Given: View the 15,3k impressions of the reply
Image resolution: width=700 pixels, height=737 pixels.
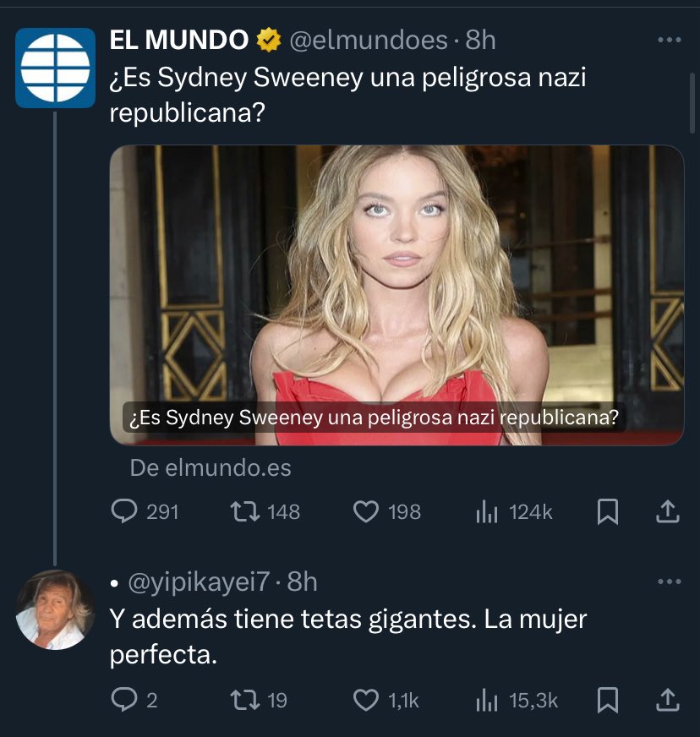Looking at the screenshot, I should [488, 700].
